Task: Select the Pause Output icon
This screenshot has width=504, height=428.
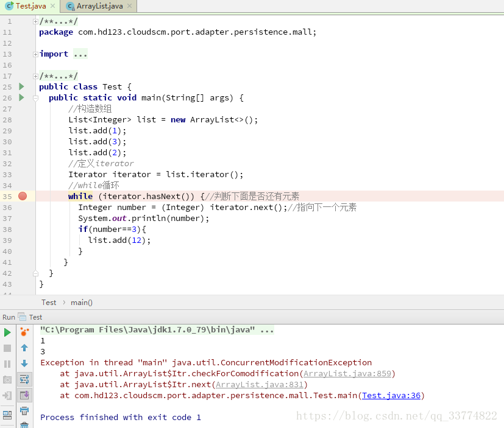Action: 7,363
